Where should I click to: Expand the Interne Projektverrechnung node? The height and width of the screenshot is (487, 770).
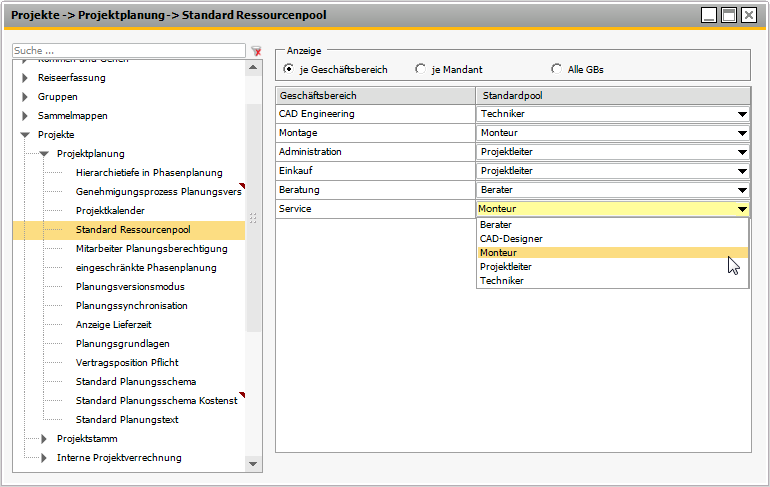click(44, 458)
